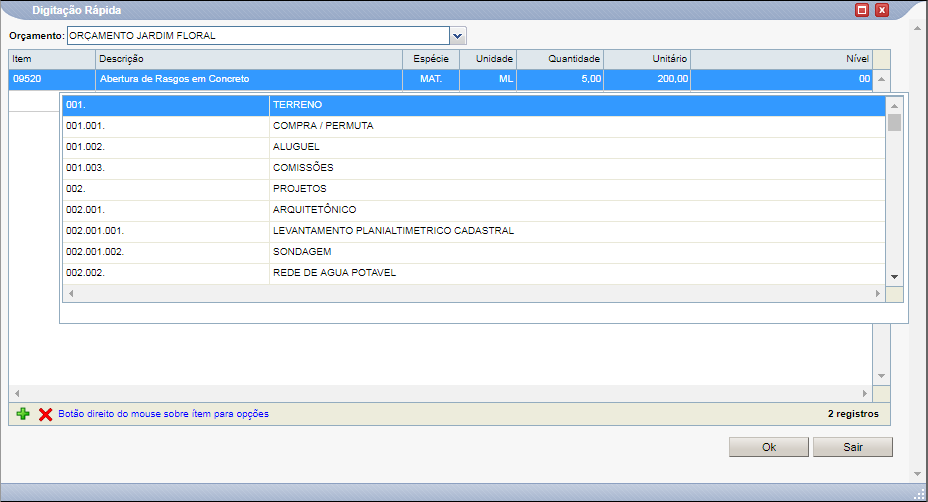Click code 002.002. in the level list
The width and height of the screenshot is (928, 502).
coord(85,272)
